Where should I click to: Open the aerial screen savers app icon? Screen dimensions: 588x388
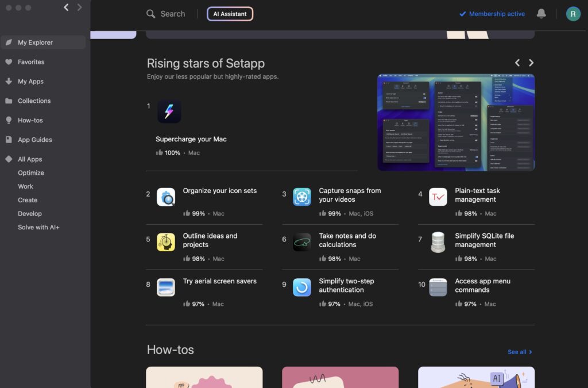166,287
